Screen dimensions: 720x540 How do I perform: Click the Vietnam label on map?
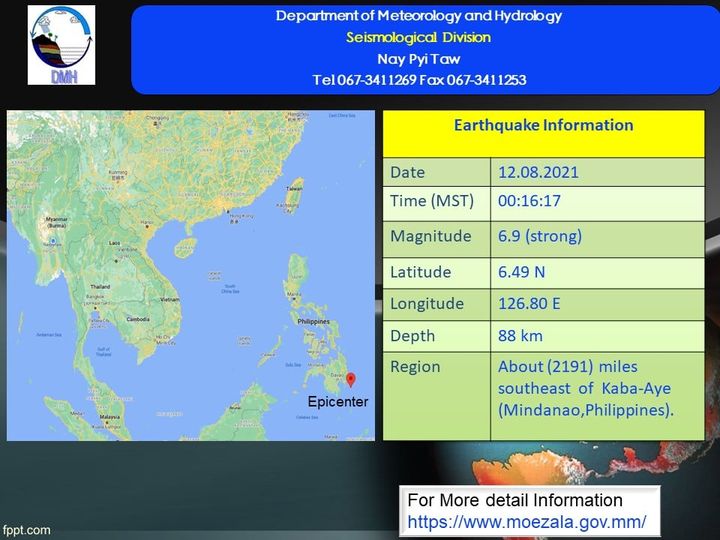(170, 299)
